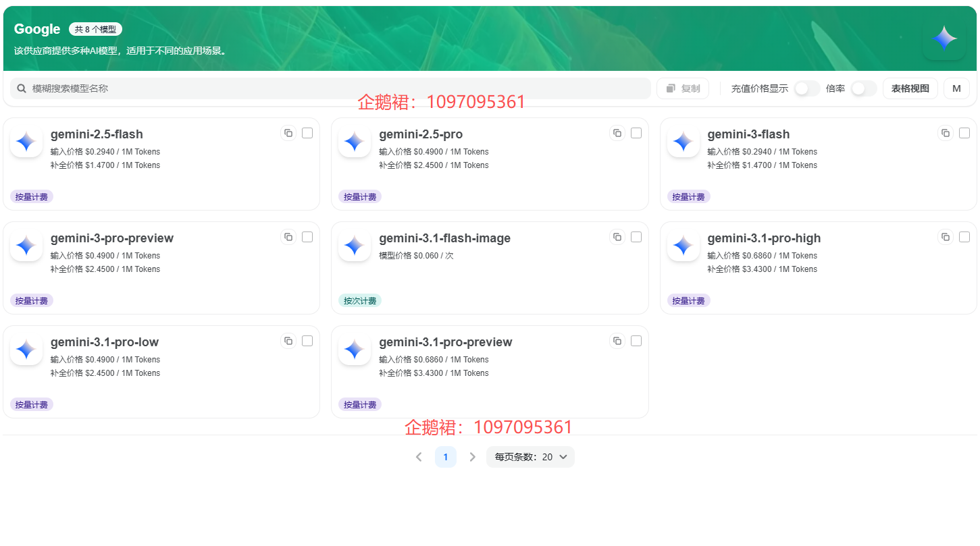Select page 1 in pagination
Viewport: 980px width, 546px height.
click(x=446, y=457)
